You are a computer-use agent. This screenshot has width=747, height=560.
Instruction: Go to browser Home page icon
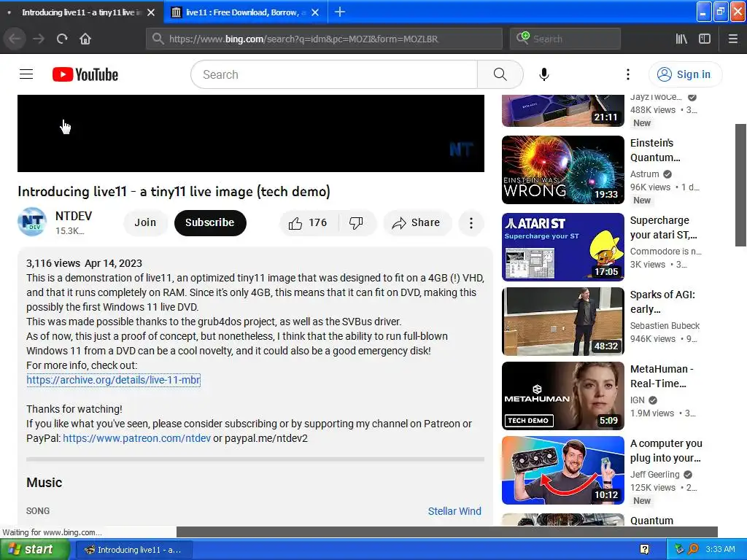(x=85, y=39)
